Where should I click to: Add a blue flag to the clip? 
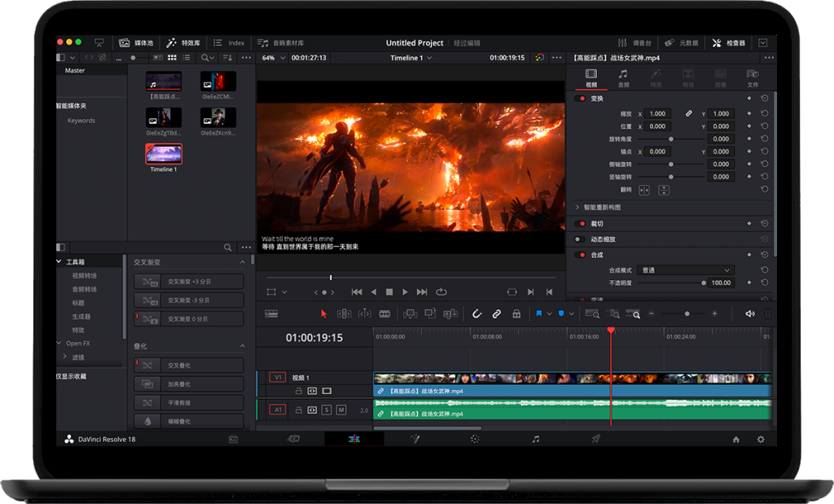(539, 313)
